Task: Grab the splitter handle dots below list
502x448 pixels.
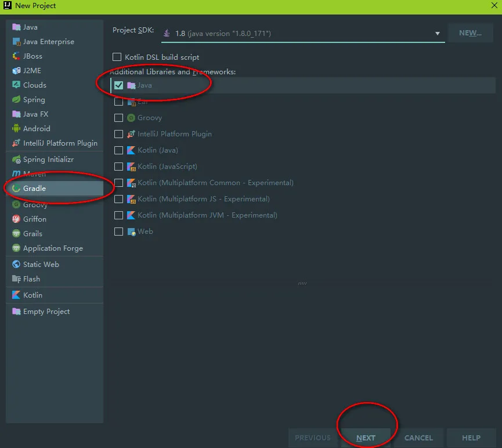Action: [x=302, y=283]
